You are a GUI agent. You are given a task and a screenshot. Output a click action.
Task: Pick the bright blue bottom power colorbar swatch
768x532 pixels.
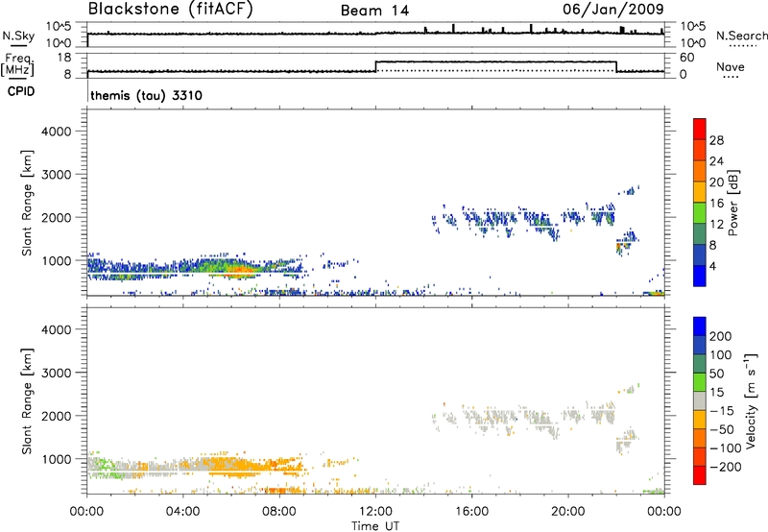[700, 276]
